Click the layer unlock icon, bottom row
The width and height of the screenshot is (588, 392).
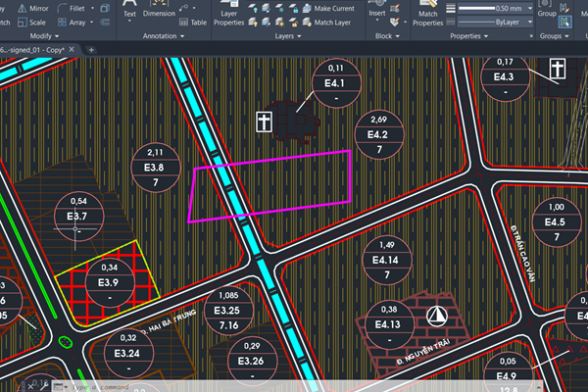[293, 23]
